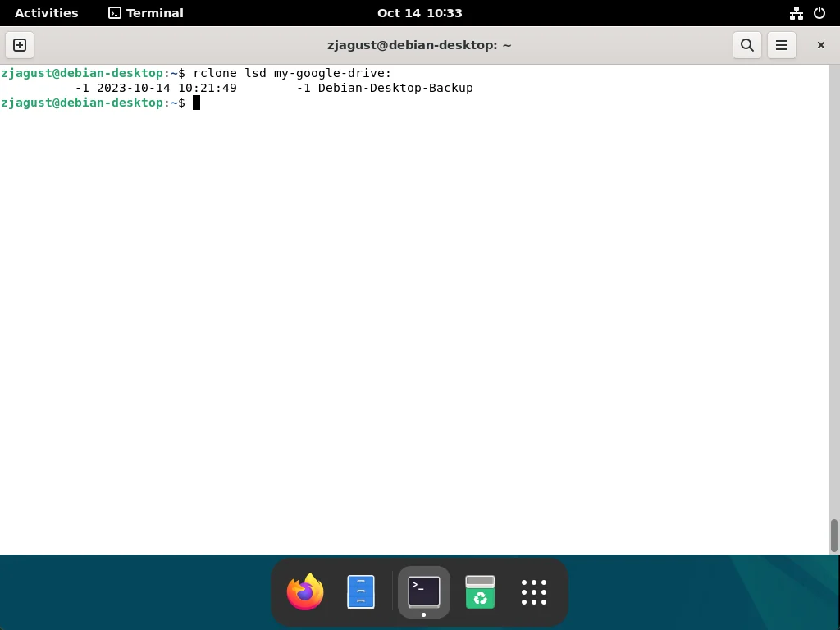Open the network status icon
Viewport: 840px width, 630px height.
pos(796,13)
